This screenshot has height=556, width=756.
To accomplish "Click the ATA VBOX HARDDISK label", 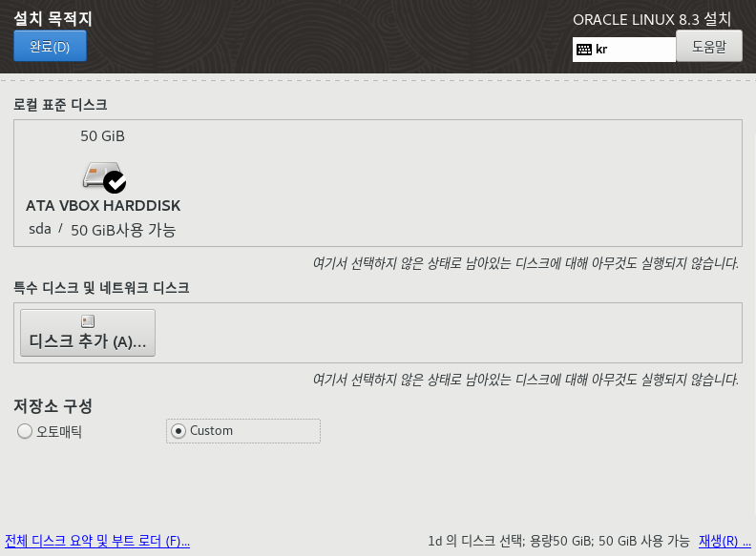I will click(103, 206).
